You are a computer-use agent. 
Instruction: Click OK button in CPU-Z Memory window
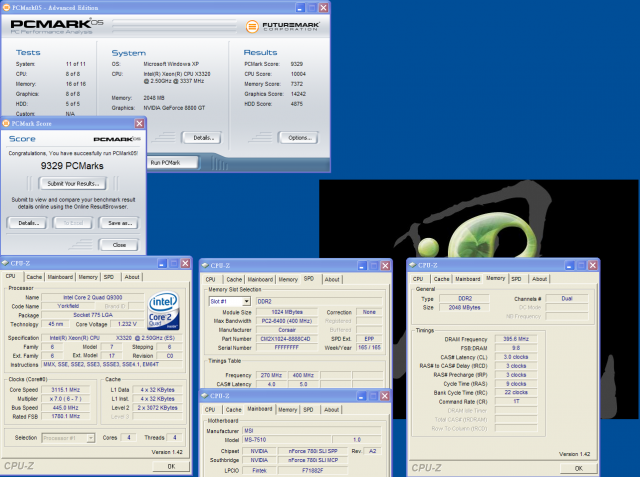(x=578, y=468)
